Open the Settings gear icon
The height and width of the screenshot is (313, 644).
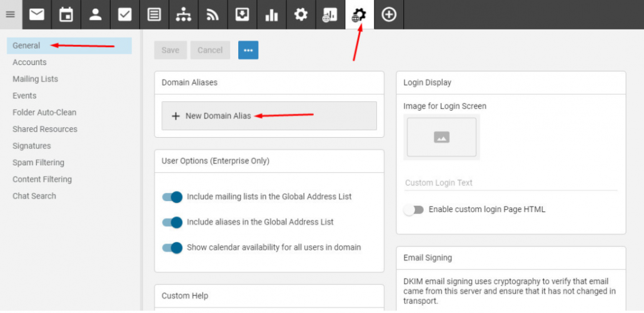tap(301, 14)
